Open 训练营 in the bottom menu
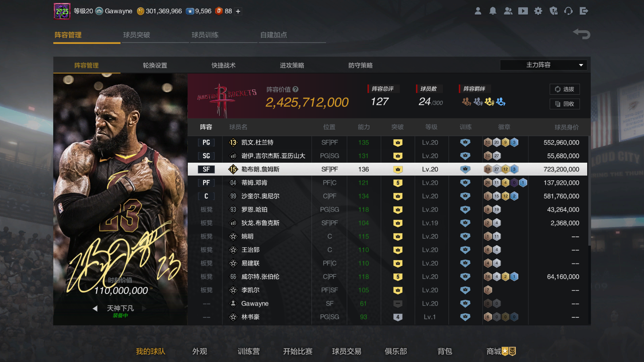Viewport: 644px width, 362px height. point(249,352)
